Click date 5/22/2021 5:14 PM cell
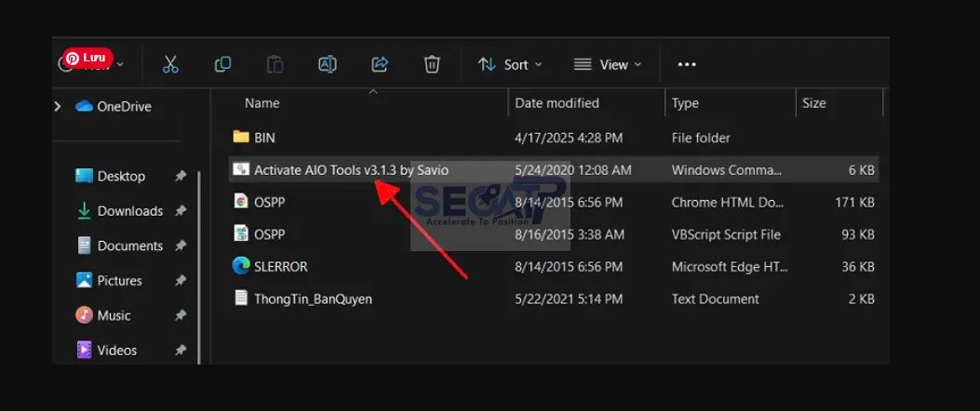This screenshot has width=980, height=411. (x=568, y=299)
